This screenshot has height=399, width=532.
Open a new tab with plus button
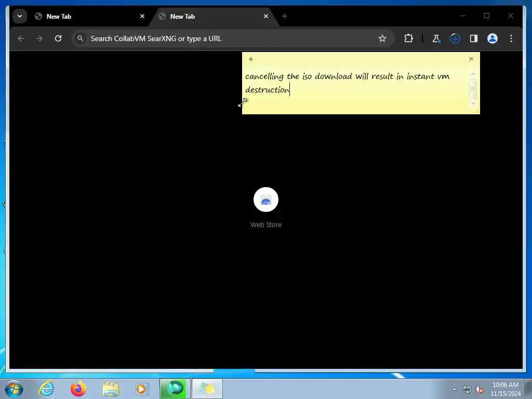point(285,16)
